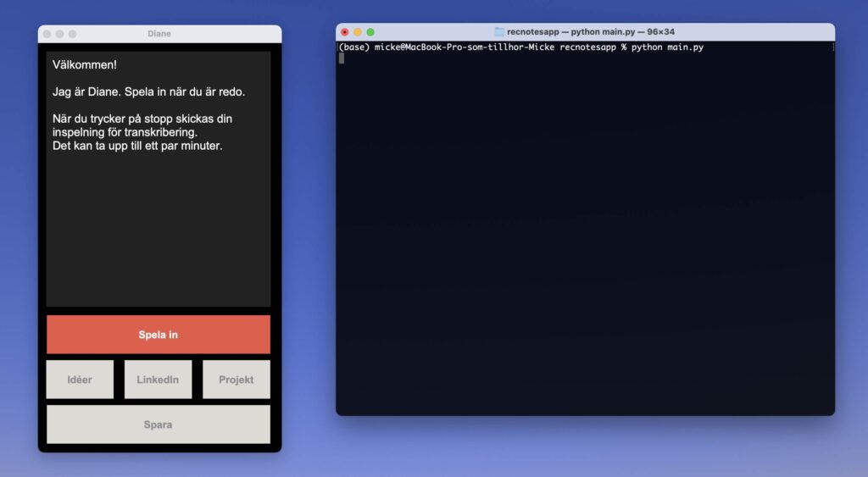
Task: Select the Idéer category button
Action: 80,380
